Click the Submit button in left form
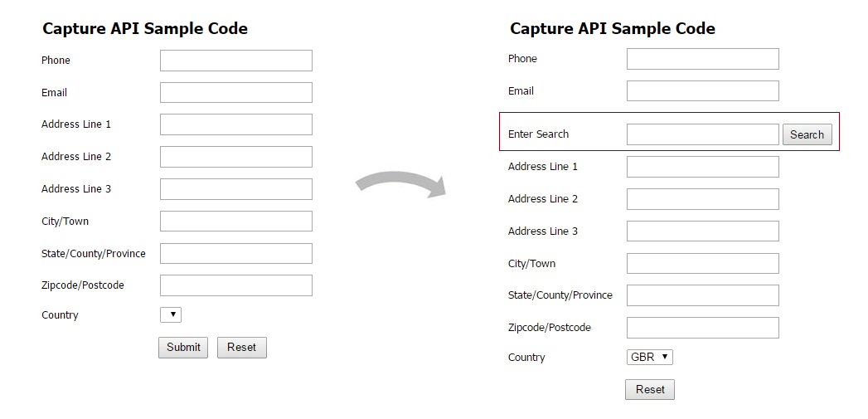This screenshot has height=419, width=868. click(x=182, y=348)
